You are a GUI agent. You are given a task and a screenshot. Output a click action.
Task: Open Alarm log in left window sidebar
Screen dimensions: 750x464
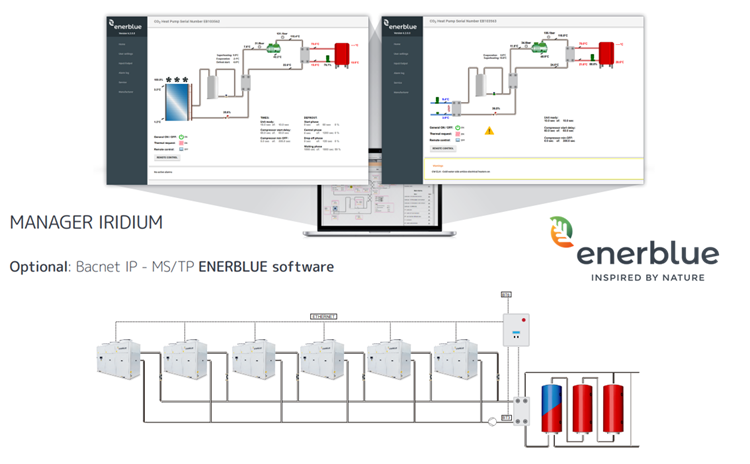(124, 73)
